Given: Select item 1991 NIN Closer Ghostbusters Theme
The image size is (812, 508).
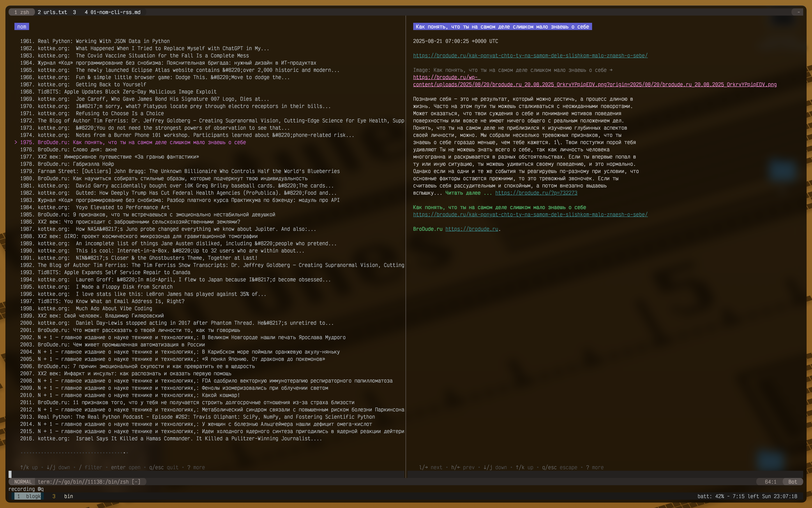Looking at the screenshot, I should 139,258.
